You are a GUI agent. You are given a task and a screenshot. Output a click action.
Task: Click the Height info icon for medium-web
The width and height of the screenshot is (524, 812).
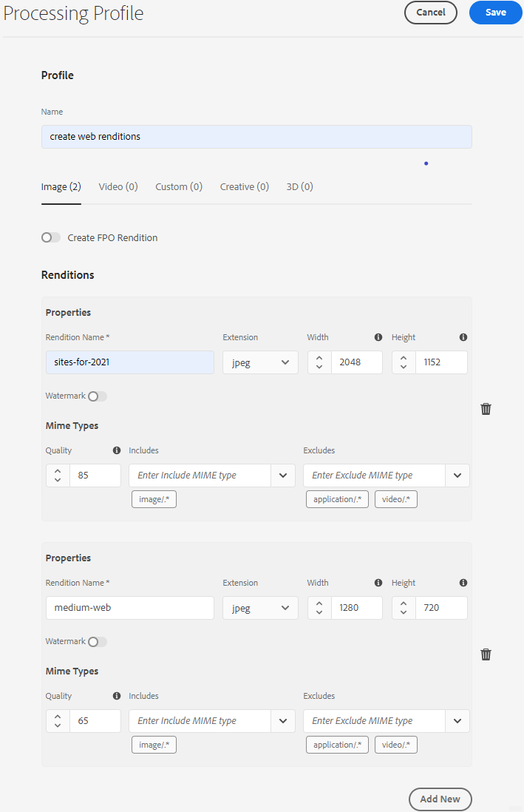click(x=463, y=583)
